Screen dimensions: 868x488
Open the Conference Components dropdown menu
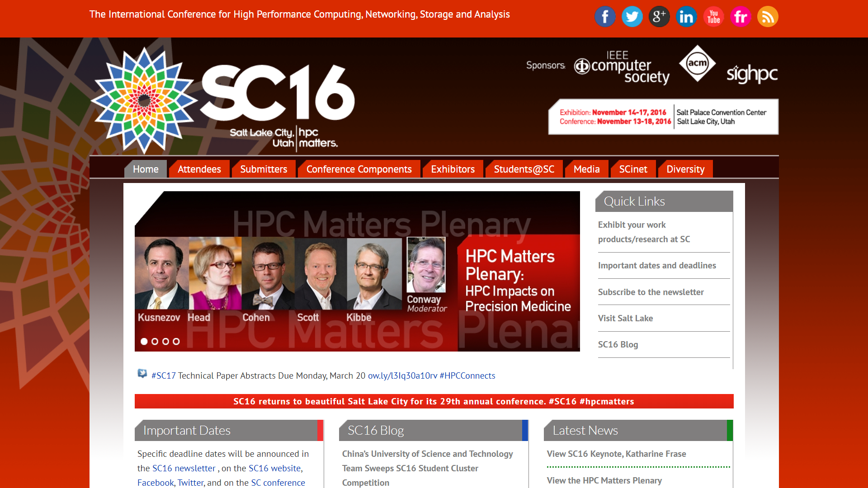359,169
